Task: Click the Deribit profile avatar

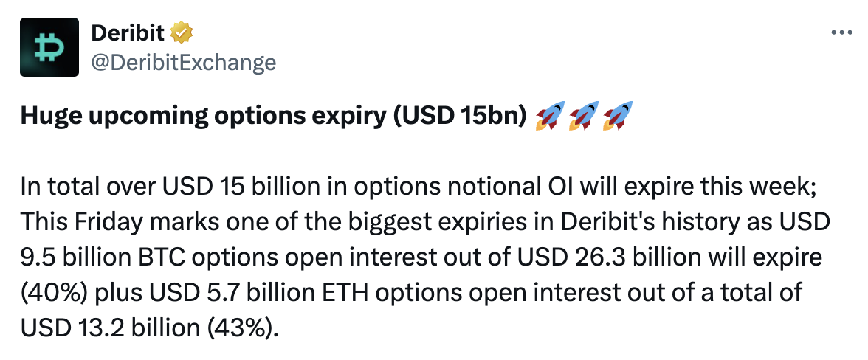Action: (x=49, y=48)
